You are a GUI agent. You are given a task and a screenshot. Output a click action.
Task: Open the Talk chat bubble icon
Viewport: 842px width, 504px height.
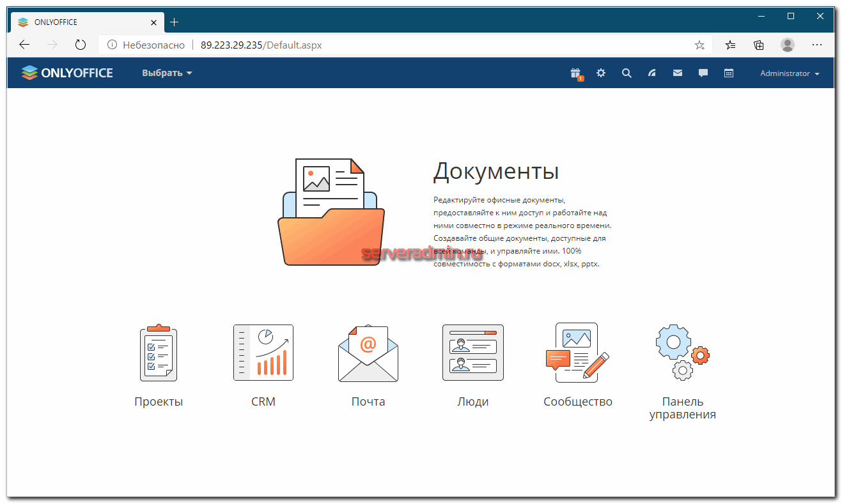point(703,73)
